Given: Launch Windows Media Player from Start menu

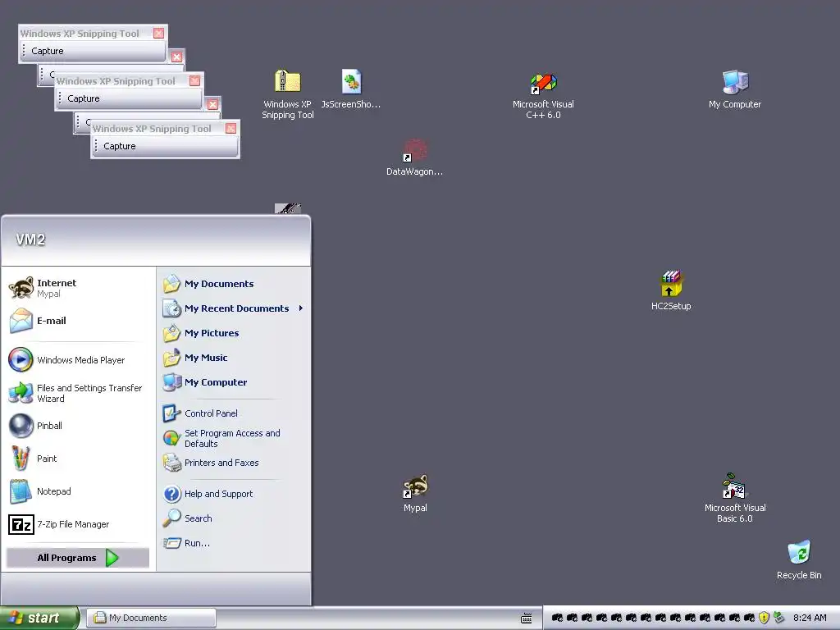Looking at the screenshot, I should coord(79,360).
